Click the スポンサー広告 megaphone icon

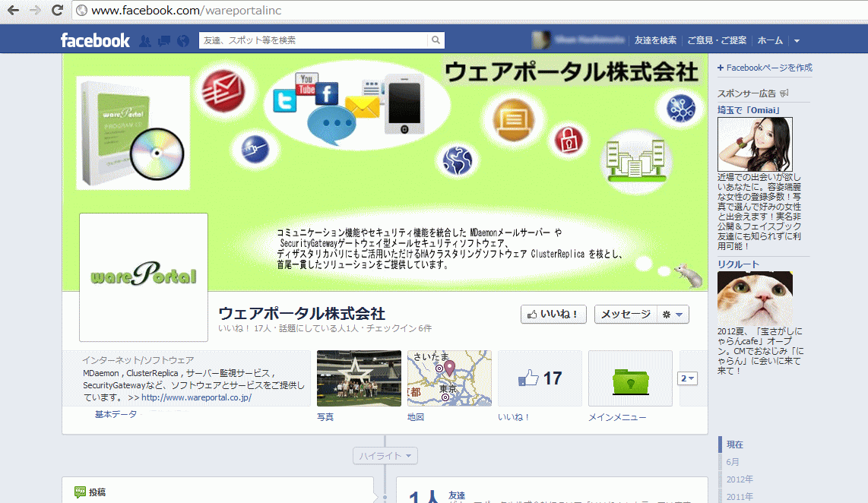pyautogui.click(x=784, y=93)
